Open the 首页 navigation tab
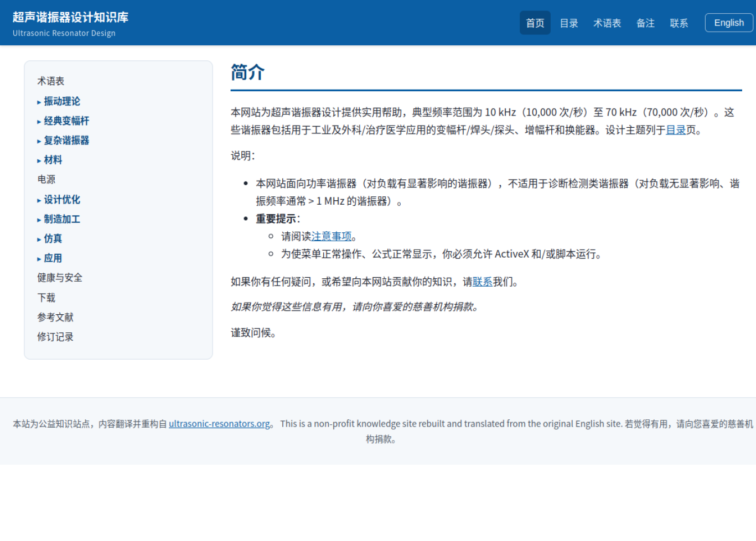Screen dimensions: 756x541 [535, 23]
